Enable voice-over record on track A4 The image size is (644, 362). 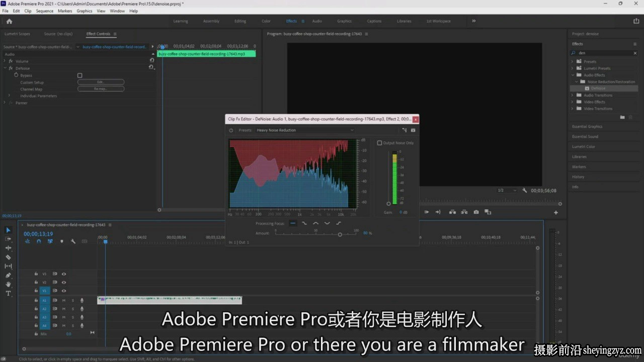click(x=82, y=326)
